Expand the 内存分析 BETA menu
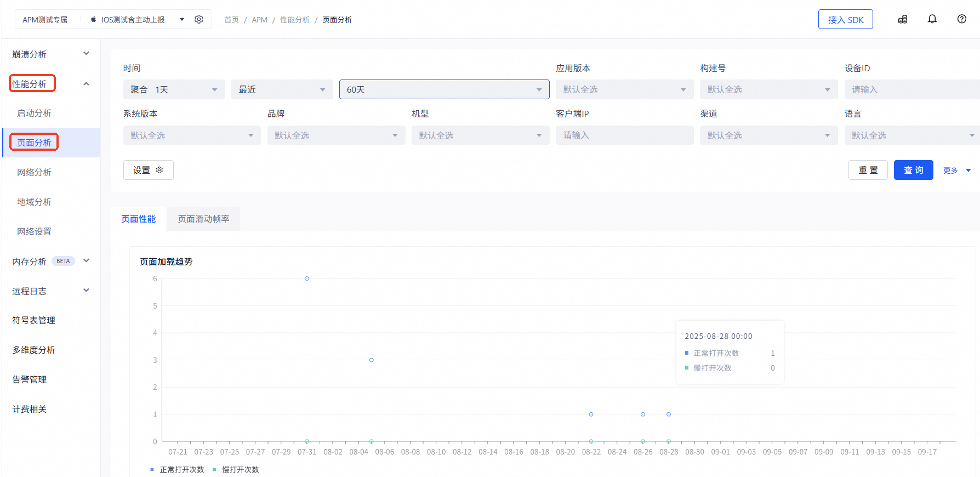The image size is (980, 477). [x=51, y=261]
